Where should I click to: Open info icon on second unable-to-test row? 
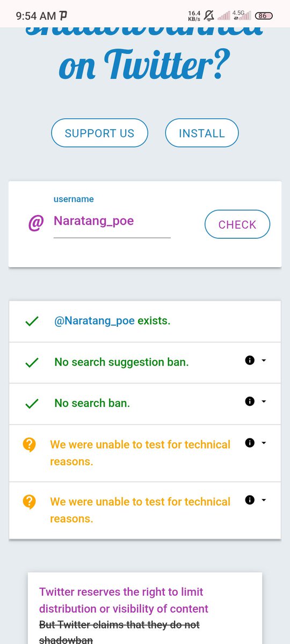249,500
